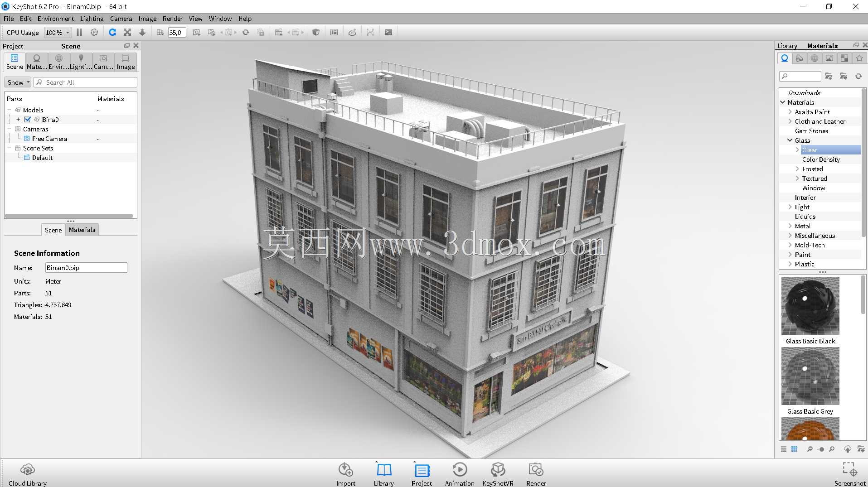Open the Show dropdown
Image resolution: width=868 pixels, height=487 pixels.
pyautogui.click(x=18, y=82)
